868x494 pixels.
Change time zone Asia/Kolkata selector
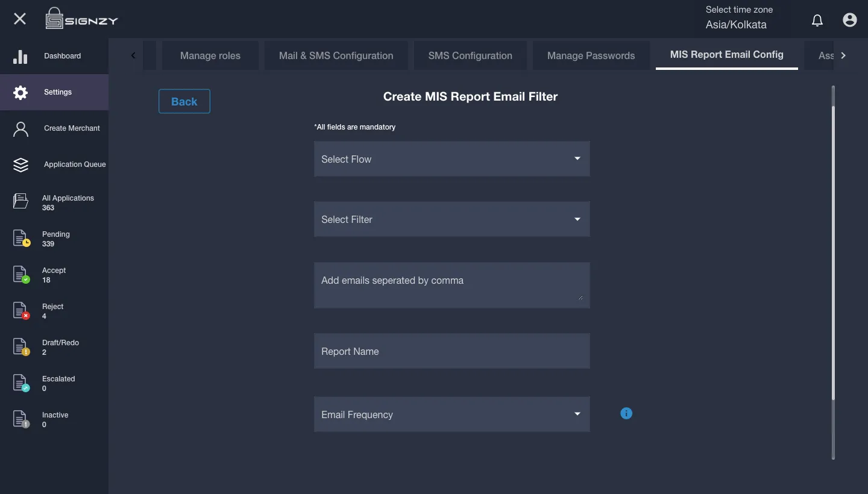[x=736, y=25]
